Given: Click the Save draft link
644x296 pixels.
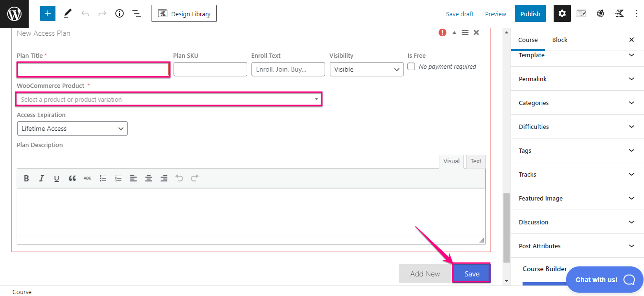Looking at the screenshot, I should (x=459, y=14).
